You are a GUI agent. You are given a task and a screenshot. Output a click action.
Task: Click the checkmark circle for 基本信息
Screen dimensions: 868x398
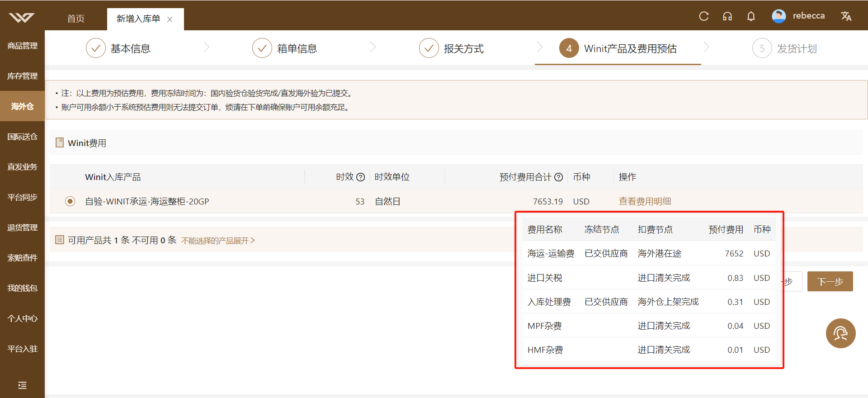[x=96, y=48]
